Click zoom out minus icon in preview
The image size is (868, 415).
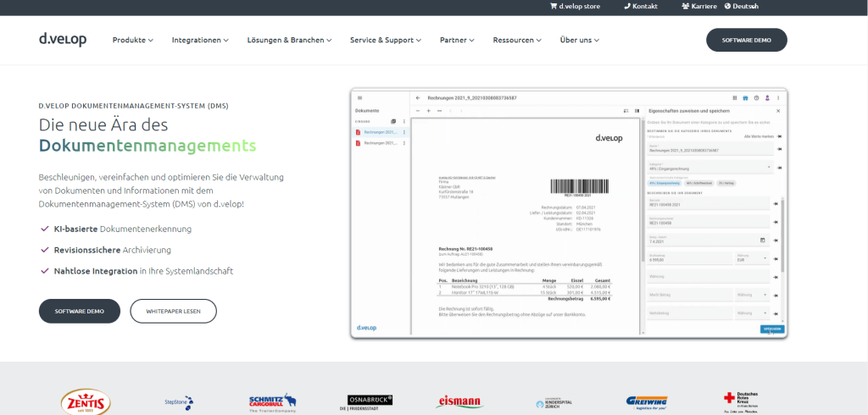pyautogui.click(x=419, y=111)
